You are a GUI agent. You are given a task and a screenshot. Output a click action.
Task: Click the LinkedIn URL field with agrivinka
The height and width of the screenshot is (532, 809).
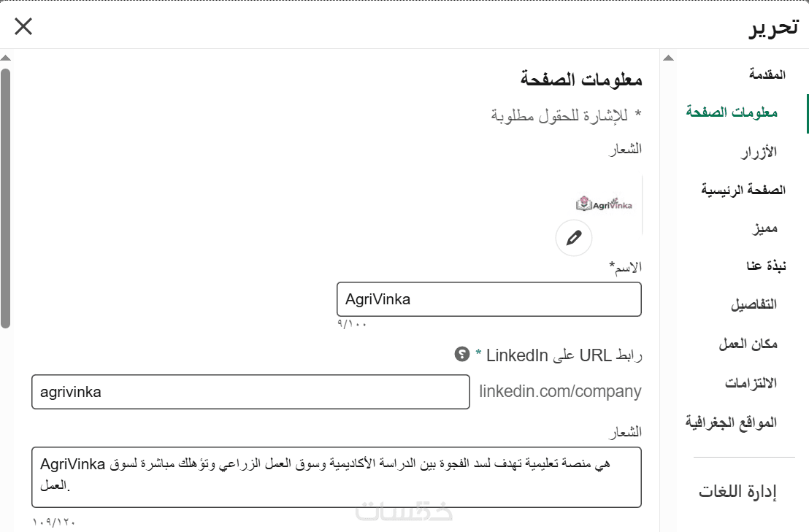[250, 392]
